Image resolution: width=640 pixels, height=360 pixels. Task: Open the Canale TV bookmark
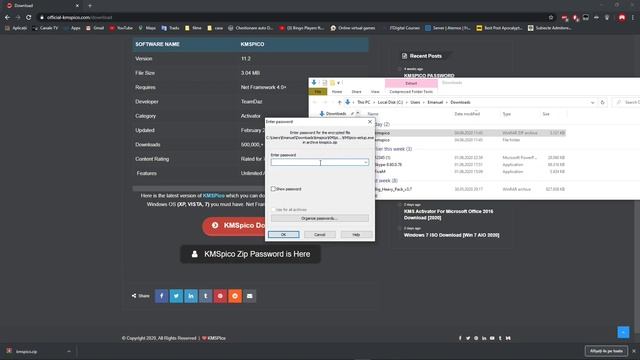pyautogui.click(x=45, y=28)
